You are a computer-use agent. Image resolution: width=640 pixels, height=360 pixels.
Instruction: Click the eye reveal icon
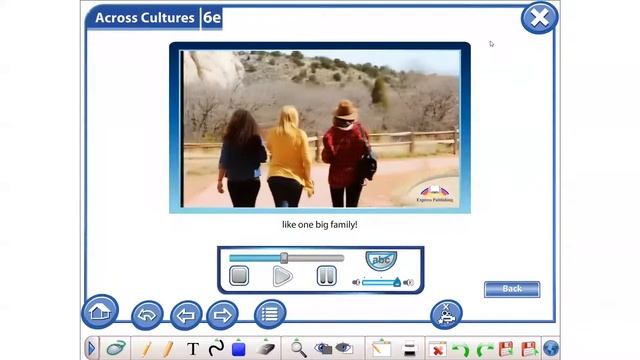(x=344, y=348)
